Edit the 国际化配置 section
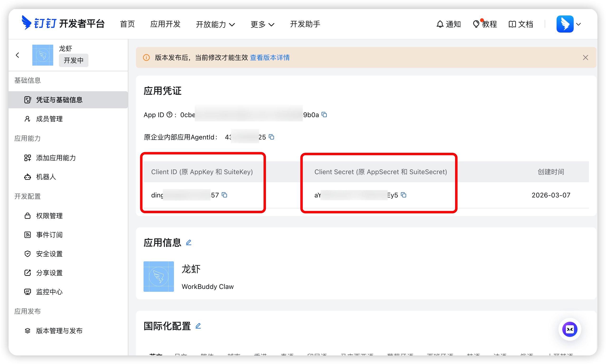Screen dimensions: 606x364 [198, 326]
